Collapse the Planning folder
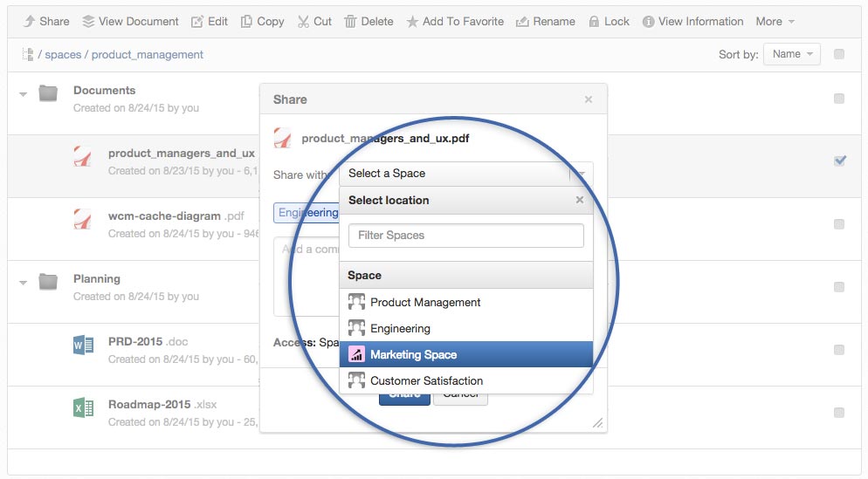 coord(24,283)
